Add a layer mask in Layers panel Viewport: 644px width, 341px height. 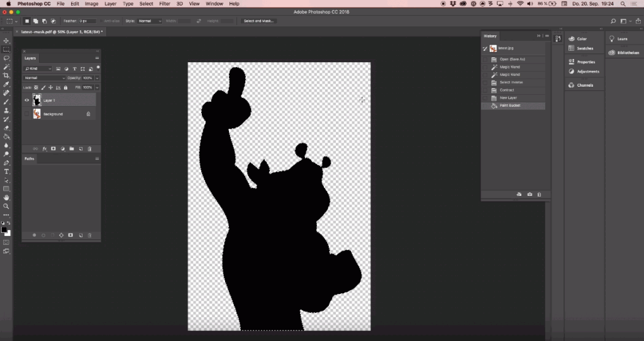(x=53, y=149)
